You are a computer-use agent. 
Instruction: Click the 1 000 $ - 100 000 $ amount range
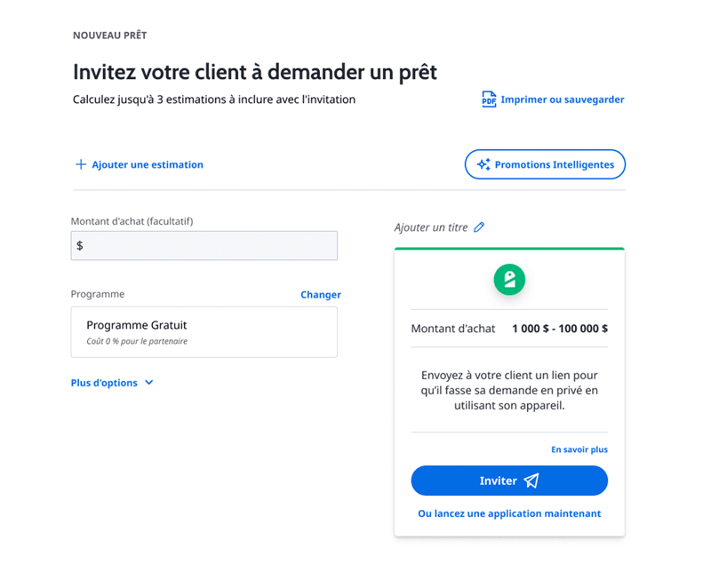click(x=560, y=329)
